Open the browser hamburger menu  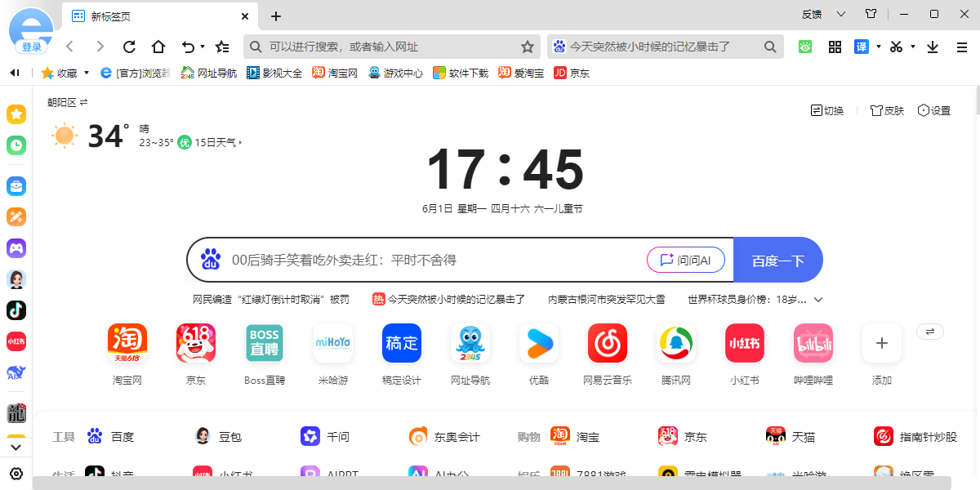[x=962, y=47]
